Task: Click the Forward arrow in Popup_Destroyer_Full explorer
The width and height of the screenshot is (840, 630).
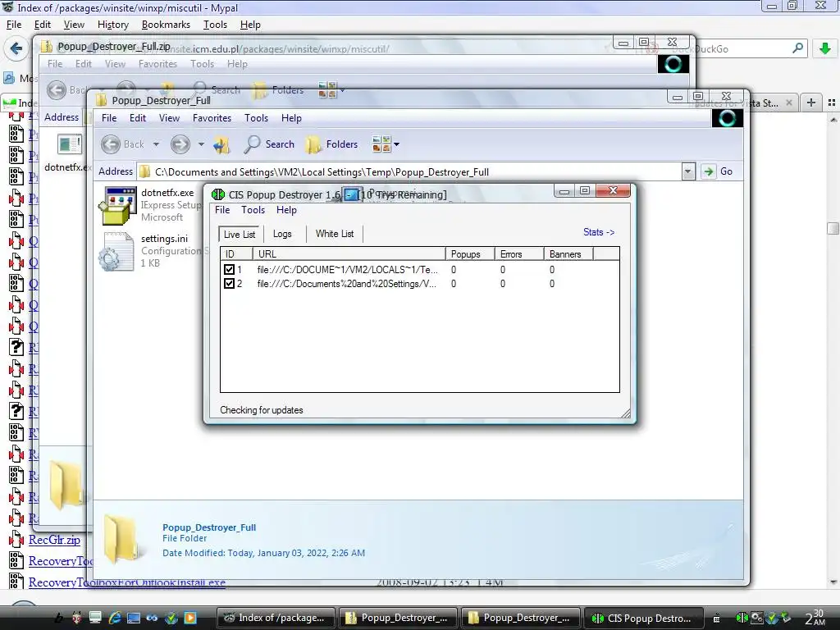Action: pyautogui.click(x=180, y=144)
